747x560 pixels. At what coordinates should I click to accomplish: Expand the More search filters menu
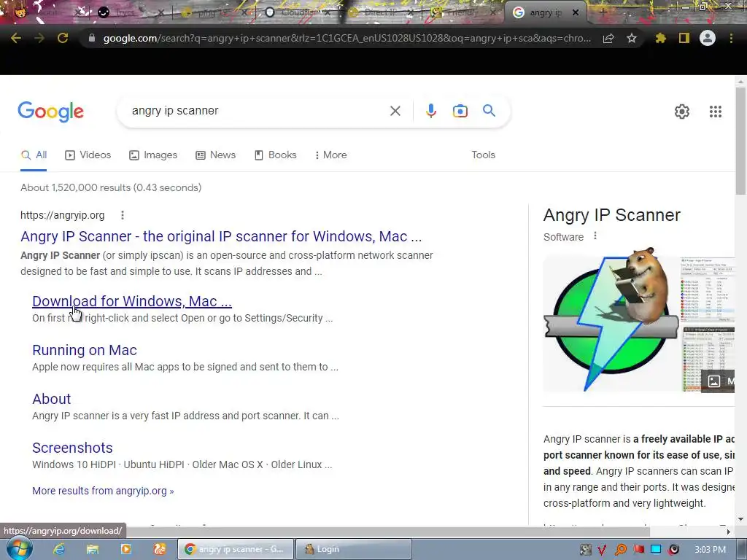point(330,155)
